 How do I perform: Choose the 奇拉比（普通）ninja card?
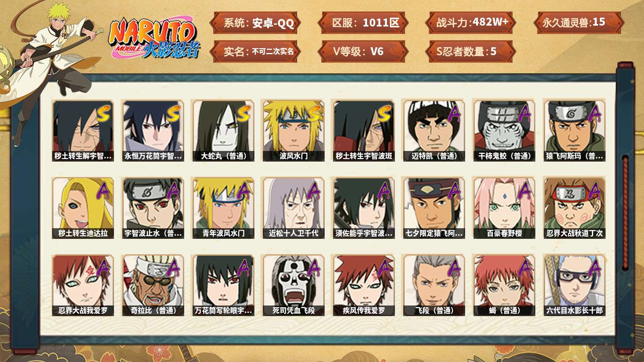click(153, 285)
